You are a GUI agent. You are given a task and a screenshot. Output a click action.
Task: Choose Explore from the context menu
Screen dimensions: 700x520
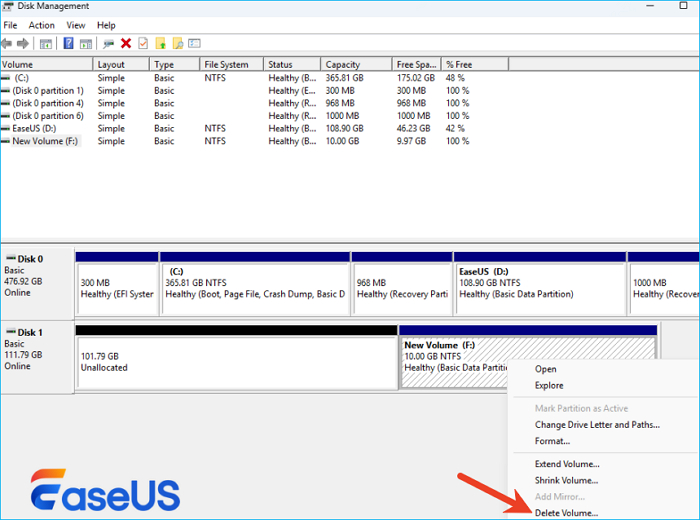click(549, 385)
